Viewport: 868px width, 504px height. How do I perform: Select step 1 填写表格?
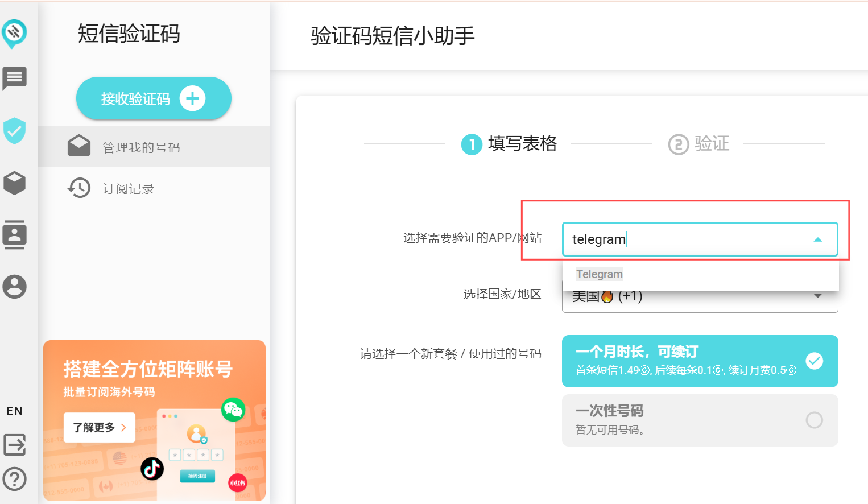click(509, 144)
